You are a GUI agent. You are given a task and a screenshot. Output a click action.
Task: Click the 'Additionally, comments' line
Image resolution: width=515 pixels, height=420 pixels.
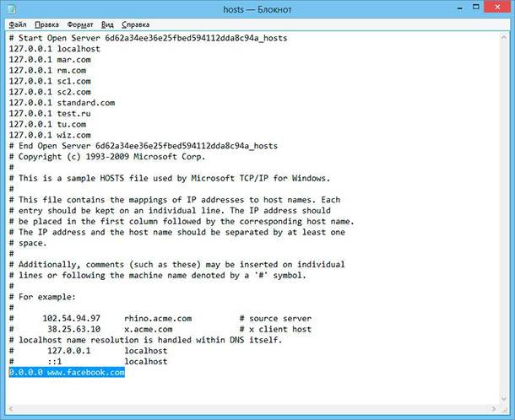tap(177, 265)
